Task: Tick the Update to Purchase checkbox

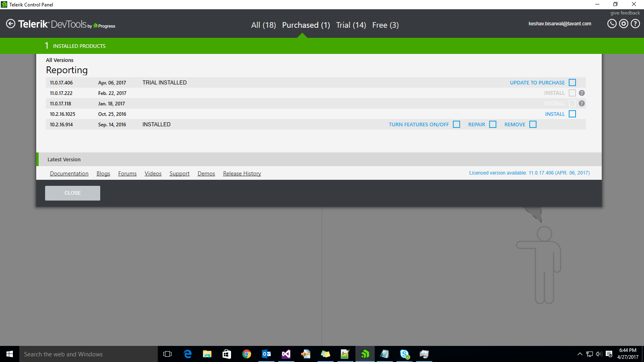Action: (572, 82)
